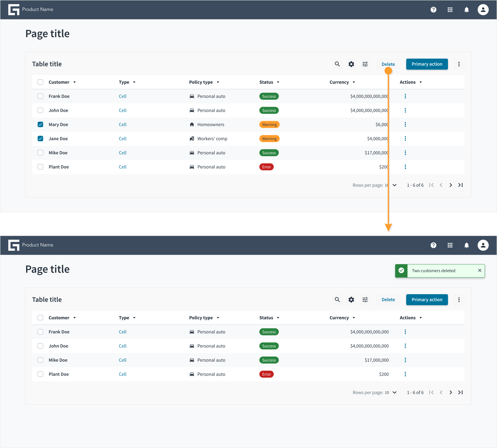Open the overflow menu beside upper Primary action

(x=459, y=64)
